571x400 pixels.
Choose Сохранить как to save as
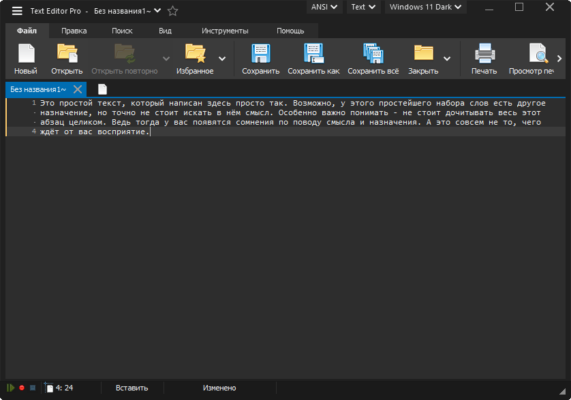(314, 59)
